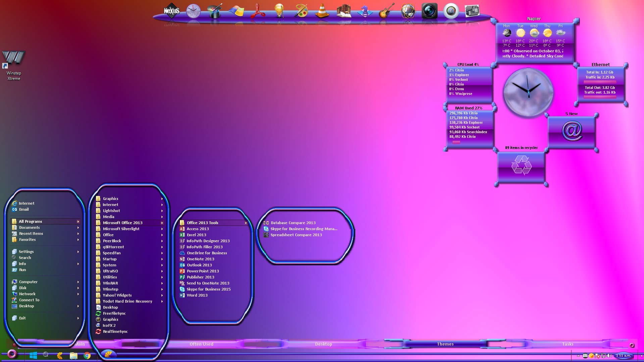Launch the Adobe Acrobat dock icon
Viewport: 644px width, 362px height.
point(258,11)
